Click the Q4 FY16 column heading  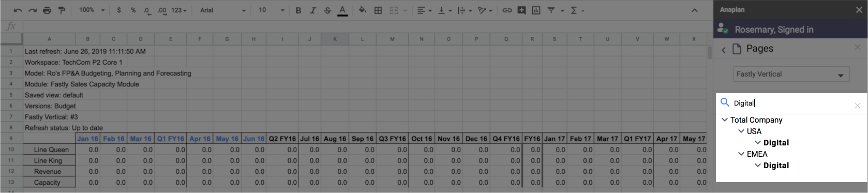point(506,139)
